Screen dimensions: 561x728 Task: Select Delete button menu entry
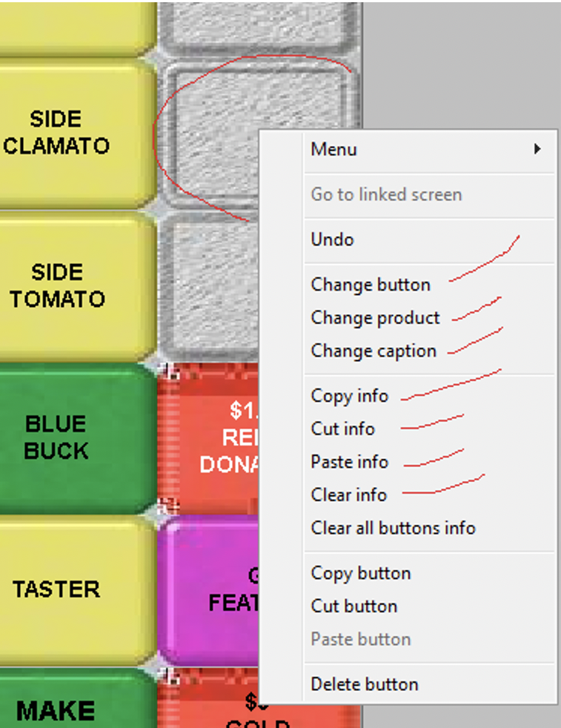[x=365, y=684]
